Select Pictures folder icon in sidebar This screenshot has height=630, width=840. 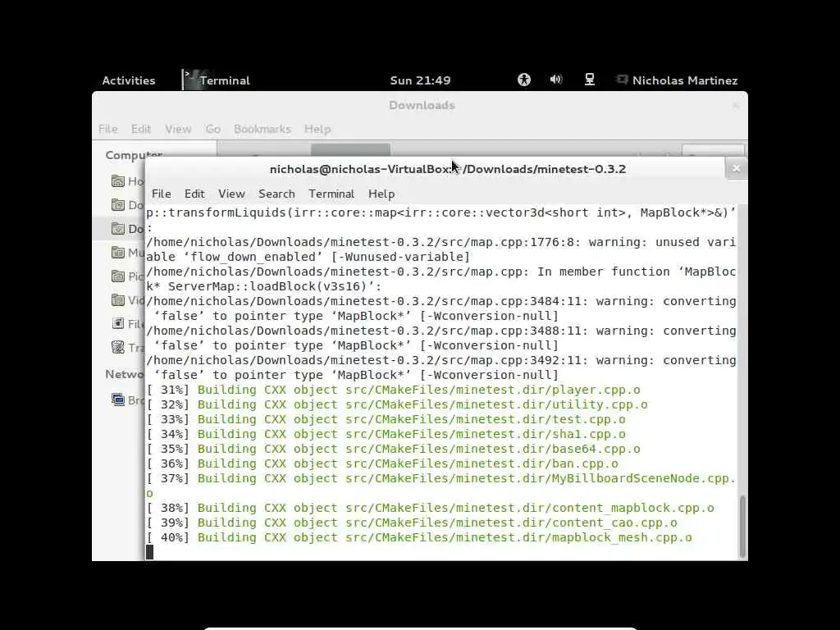pos(118,276)
